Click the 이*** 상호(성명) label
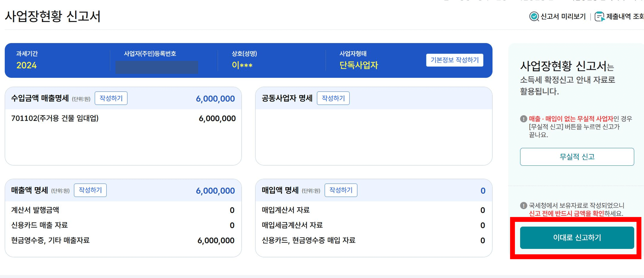Viewport: 644px width, 278px height. [x=242, y=66]
